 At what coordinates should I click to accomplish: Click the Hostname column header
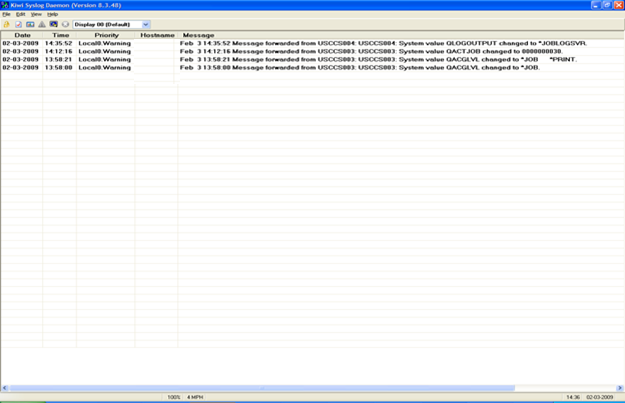point(157,35)
